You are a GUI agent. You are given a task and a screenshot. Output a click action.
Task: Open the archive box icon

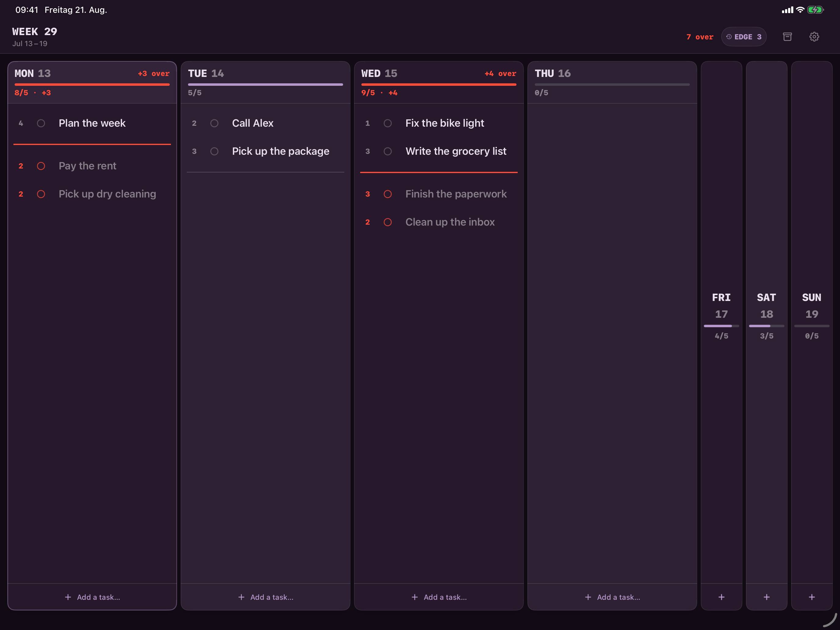coord(787,37)
